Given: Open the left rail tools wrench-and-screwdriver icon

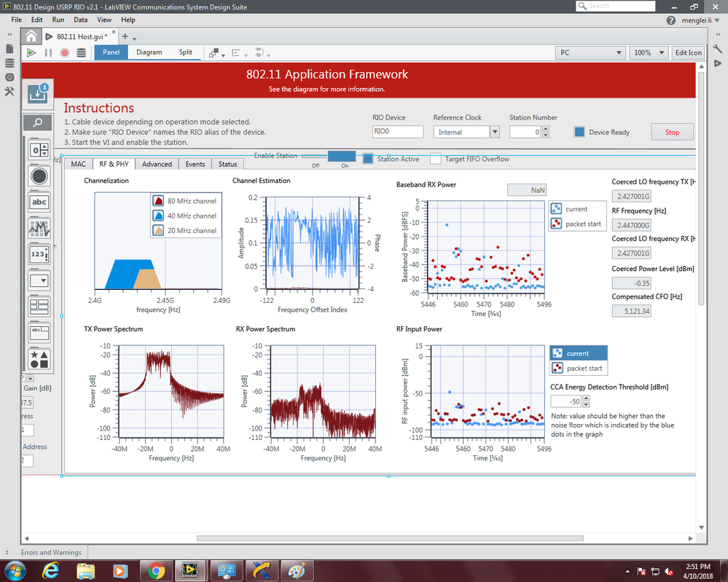Looking at the screenshot, I should tap(9, 92).
